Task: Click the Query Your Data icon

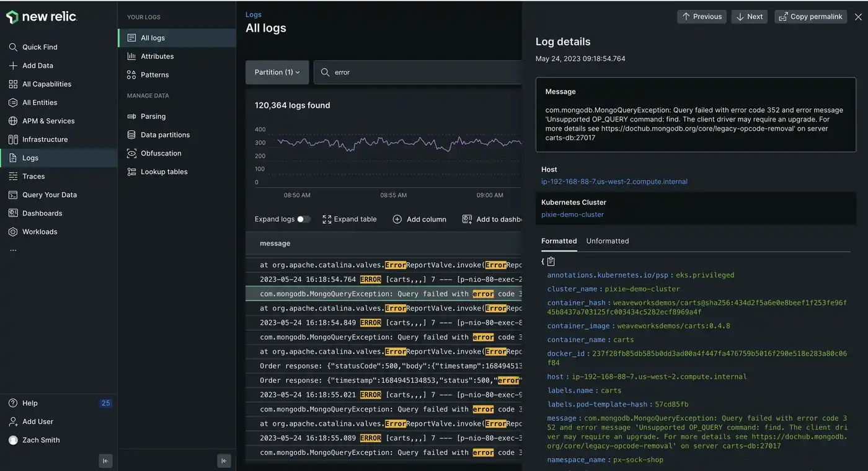Action: click(x=13, y=195)
